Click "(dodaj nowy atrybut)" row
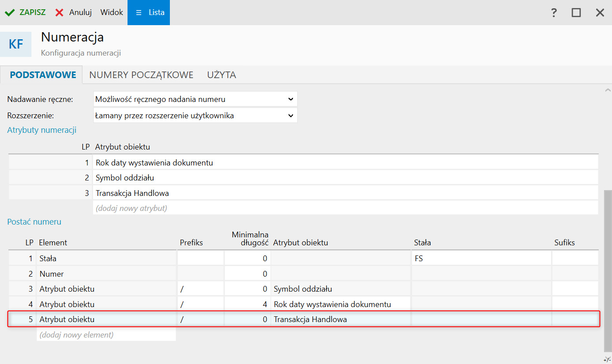 tap(131, 207)
